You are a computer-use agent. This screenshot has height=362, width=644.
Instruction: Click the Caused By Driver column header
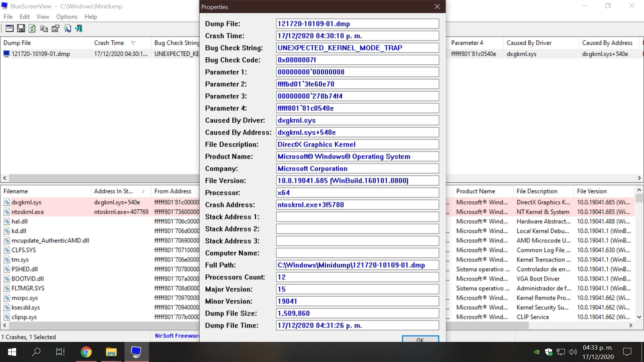pos(529,43)
